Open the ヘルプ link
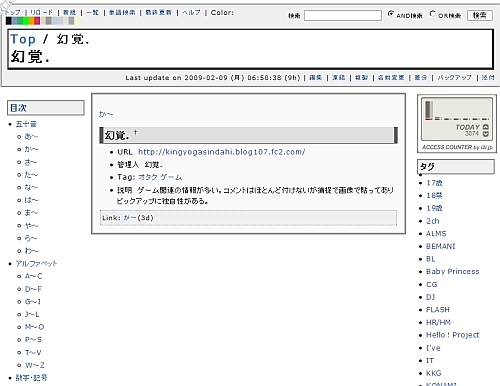 [191, 12]
